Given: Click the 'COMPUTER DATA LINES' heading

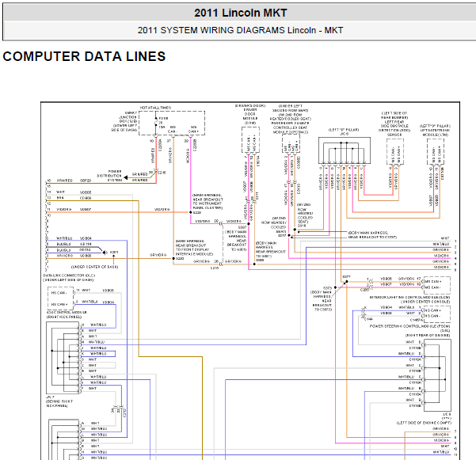Looking at the screenshot, I should pos(84,56).
